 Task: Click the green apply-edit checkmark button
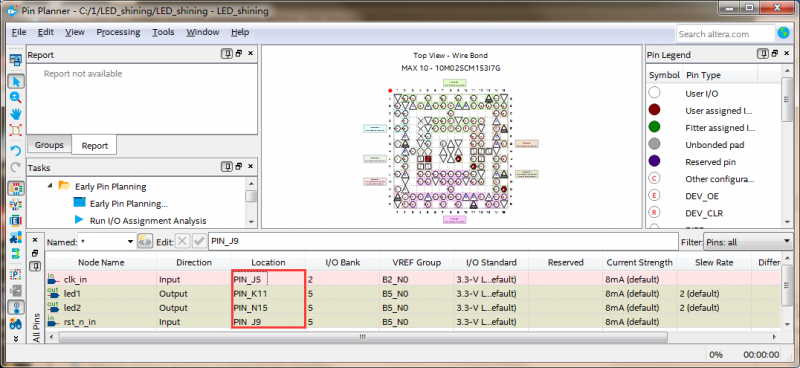pyautogui.click(x=199, y=242)
